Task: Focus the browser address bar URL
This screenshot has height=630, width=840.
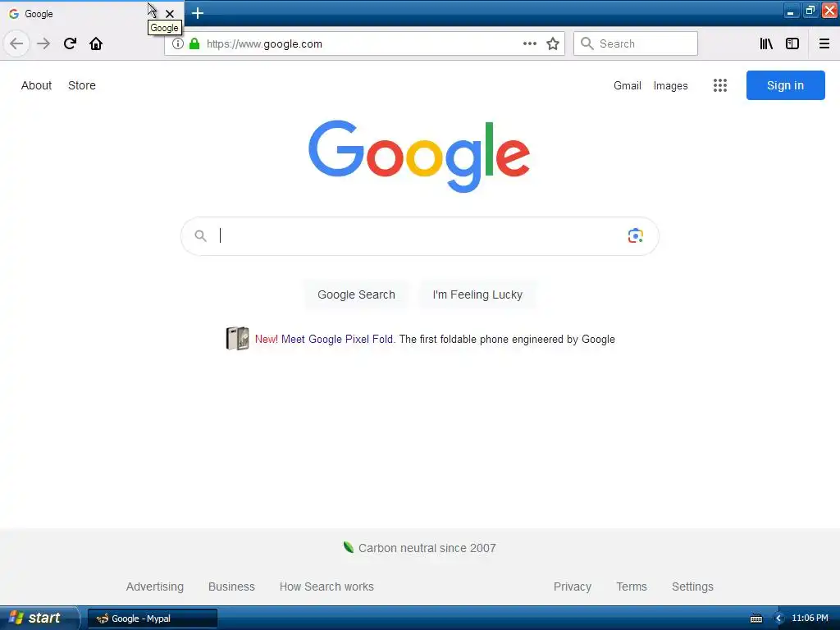Action: 364,43
